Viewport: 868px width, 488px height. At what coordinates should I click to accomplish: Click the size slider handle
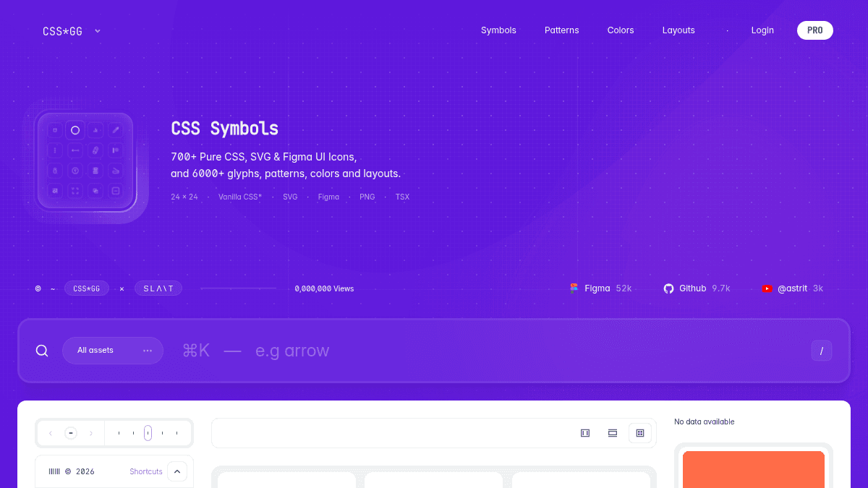click(148, 433)
